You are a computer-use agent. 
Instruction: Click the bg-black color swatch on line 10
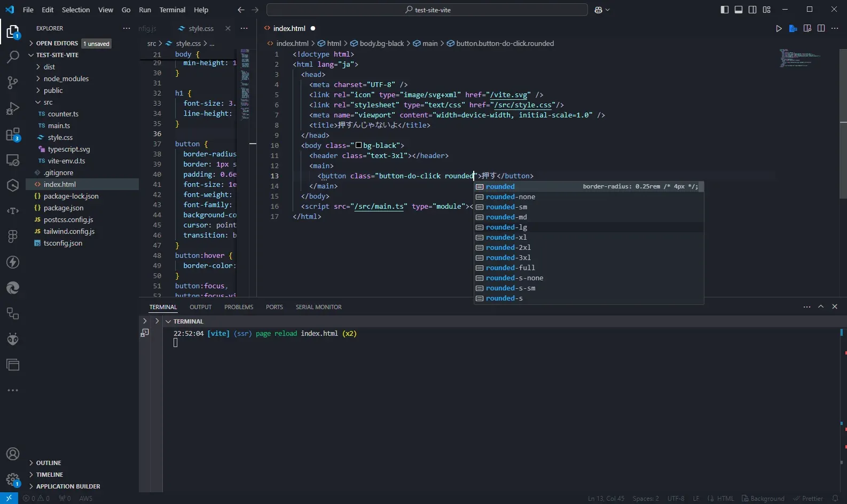(358, 145)
